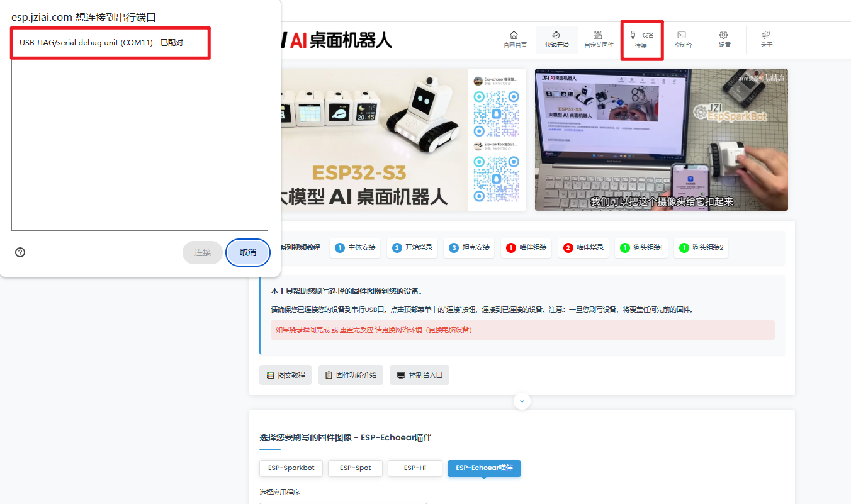Switch to the ESP-Sparkbot firmware tab
The width and height of the screenshot is (851, 504).
(x=291, y=468)
